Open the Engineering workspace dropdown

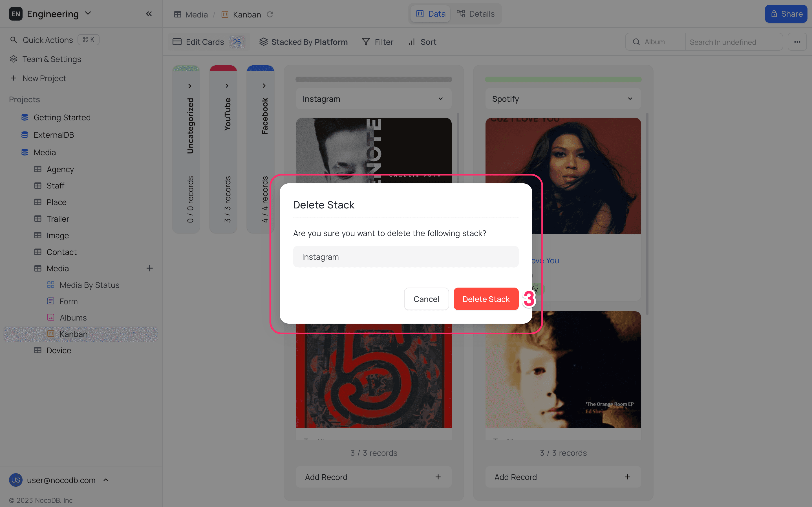[88, 14]
